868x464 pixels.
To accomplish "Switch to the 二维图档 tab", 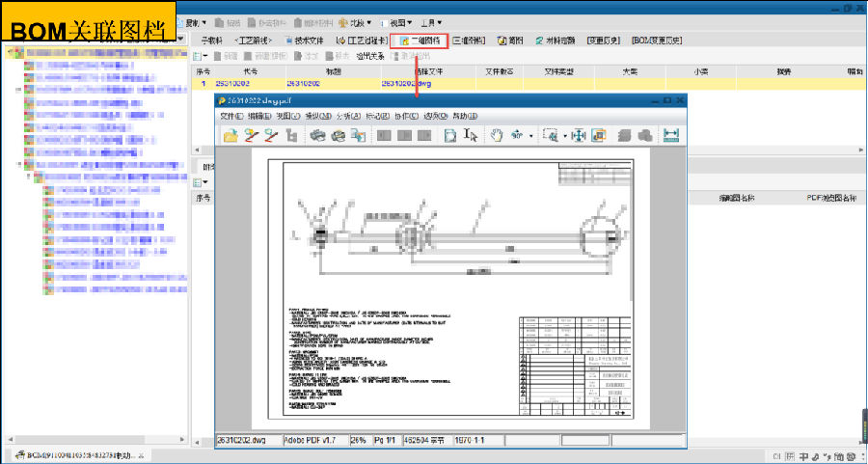I will [420, 41].
